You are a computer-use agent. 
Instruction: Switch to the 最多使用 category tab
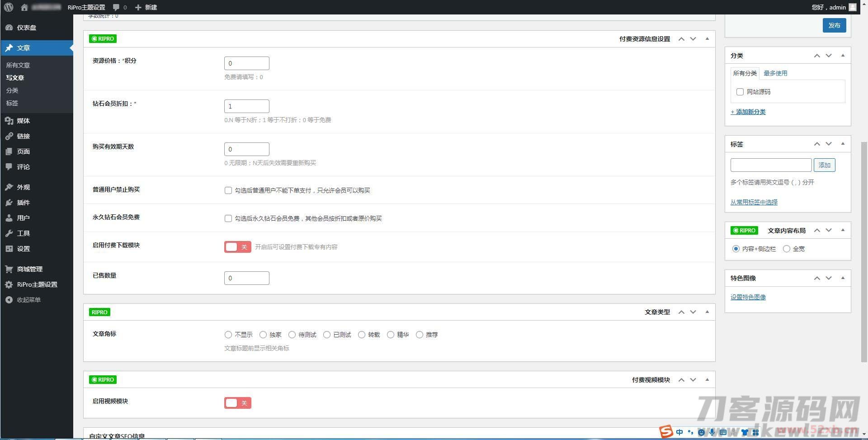(x=775, y=73)
